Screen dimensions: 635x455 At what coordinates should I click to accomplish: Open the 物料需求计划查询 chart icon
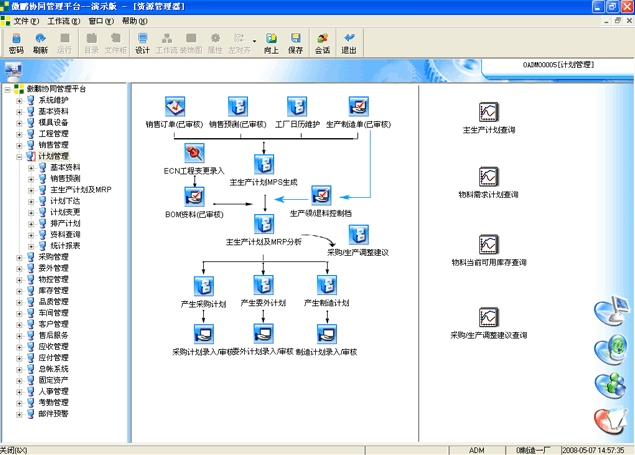click(x=489, y=177)
